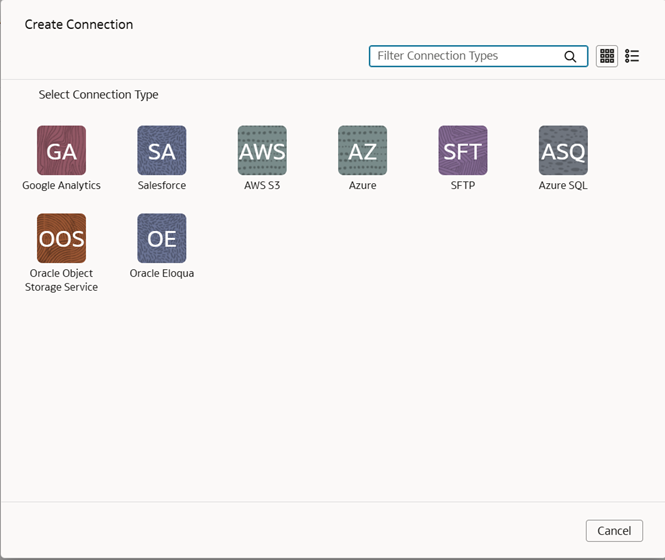Click the search magnifier icon
The height and width of the screenshot is (560, 665).
[570, 56]
